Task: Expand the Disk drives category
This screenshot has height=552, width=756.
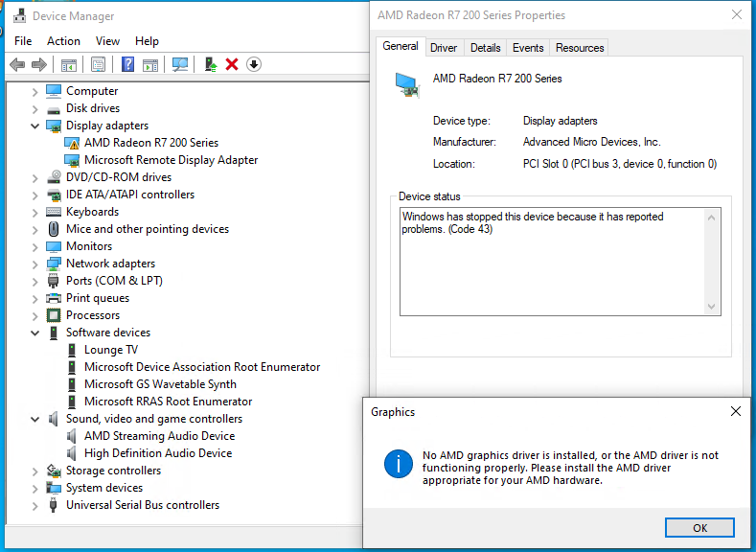Action: tap(34, 109)
